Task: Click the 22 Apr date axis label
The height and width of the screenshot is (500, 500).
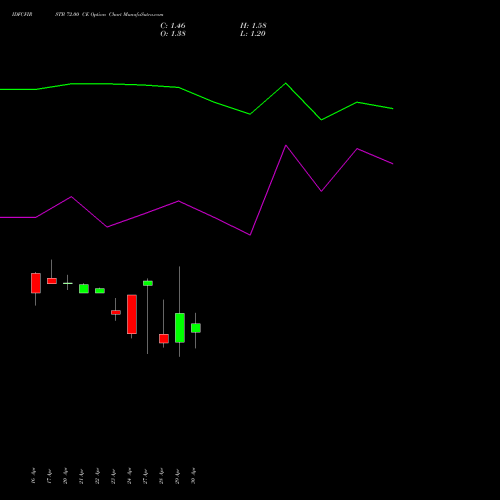Action: (97, 476)
